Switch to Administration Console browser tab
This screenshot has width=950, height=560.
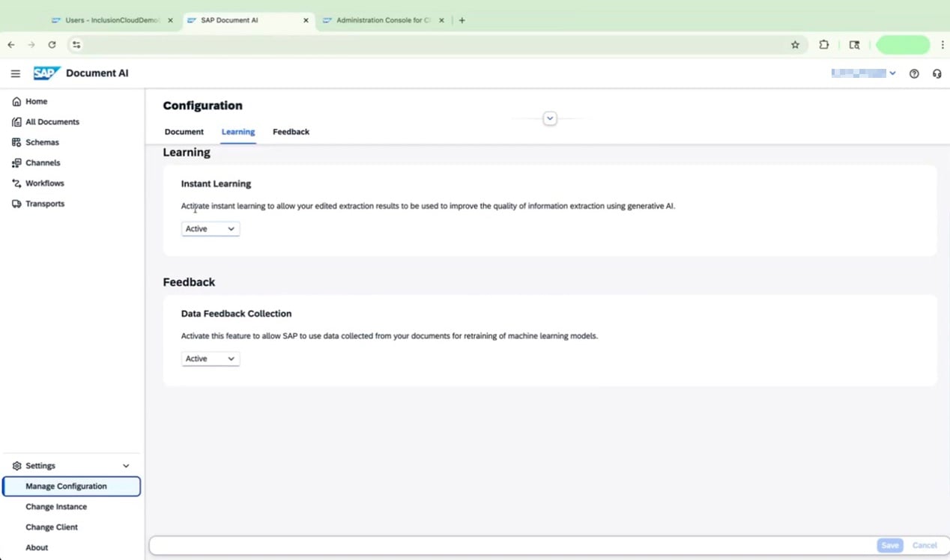point(383,20)
